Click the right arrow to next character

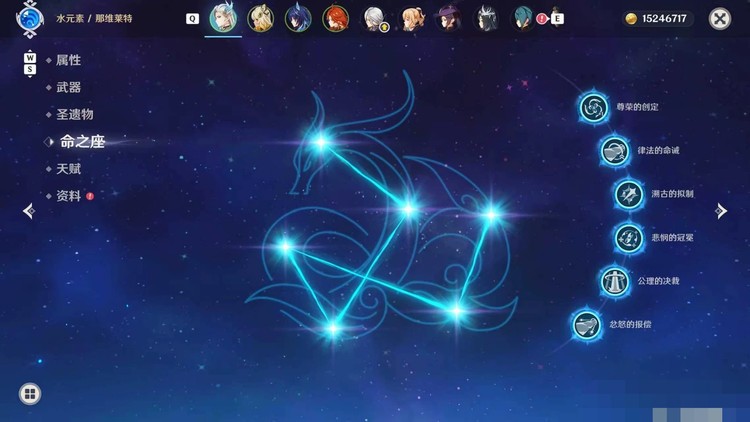click(721, 211)
